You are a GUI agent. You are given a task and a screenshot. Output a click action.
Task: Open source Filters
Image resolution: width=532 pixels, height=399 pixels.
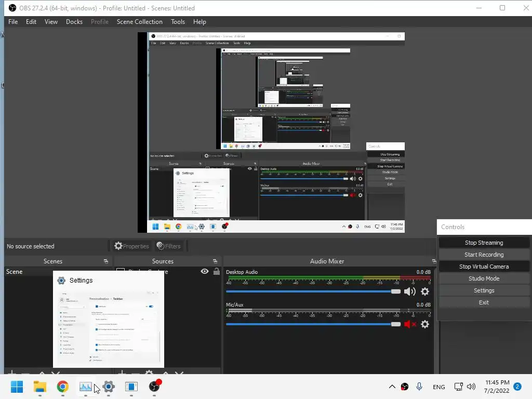click(168, 246)
